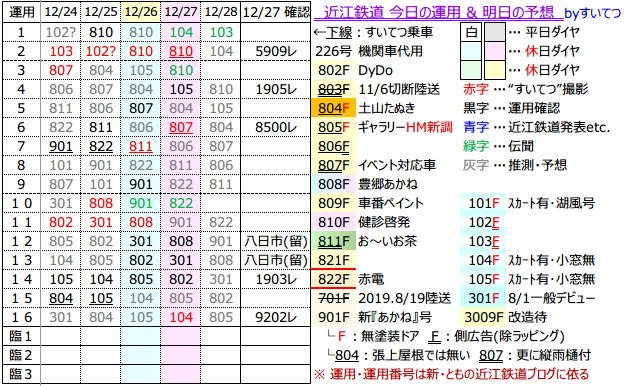
Task: Click the byすいてつ author text
Action: [593, 13]
